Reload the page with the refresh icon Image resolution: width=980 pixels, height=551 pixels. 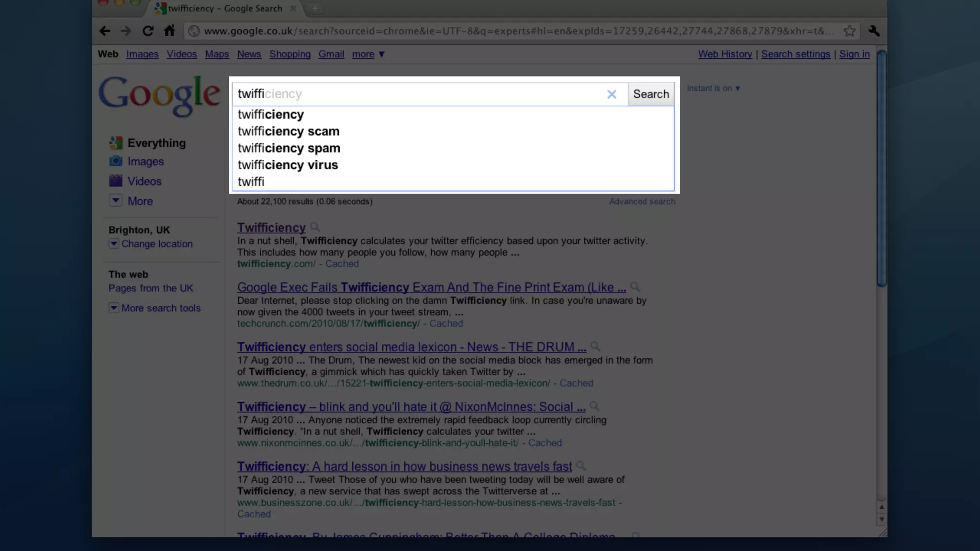coord(148,31)
